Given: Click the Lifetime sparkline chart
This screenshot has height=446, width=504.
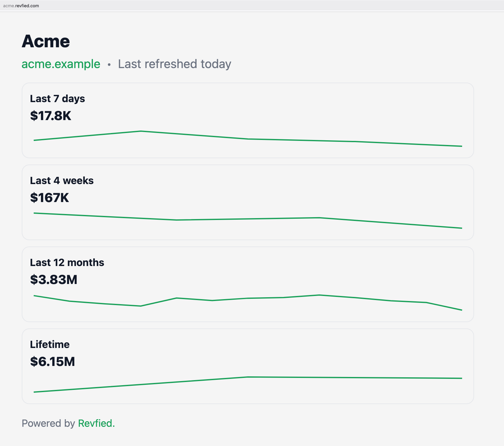Looking at the screenshot, I should pos(248,377).
